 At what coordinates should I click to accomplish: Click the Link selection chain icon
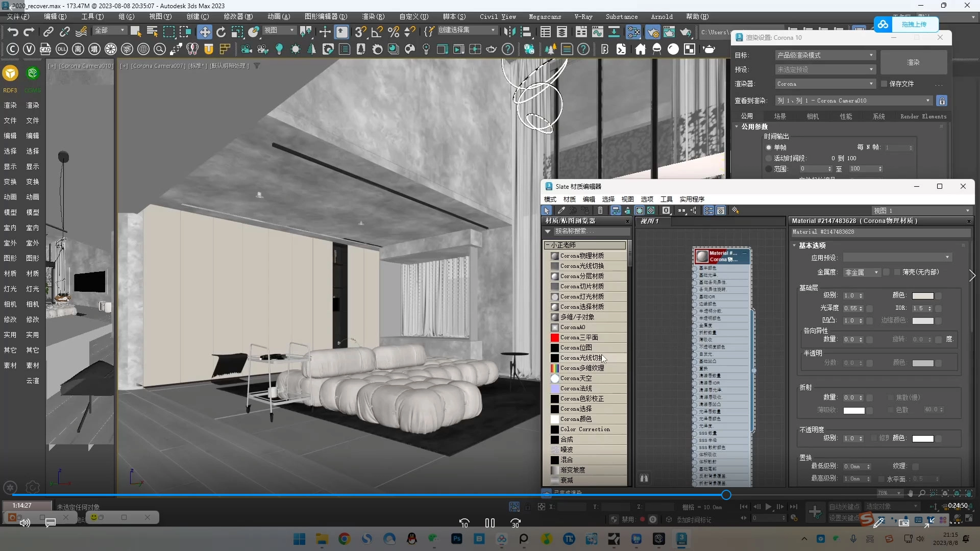[48, 32]
